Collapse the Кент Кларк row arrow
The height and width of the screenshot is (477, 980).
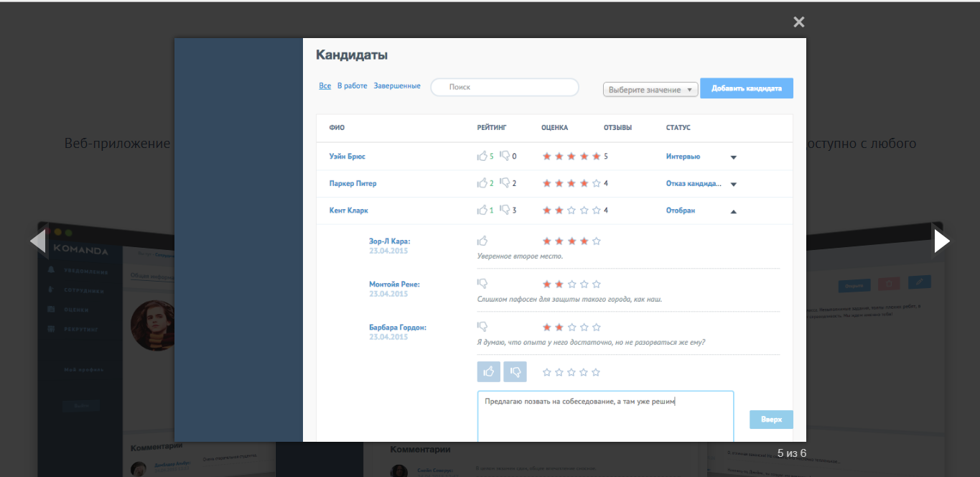tap(733, 211)
